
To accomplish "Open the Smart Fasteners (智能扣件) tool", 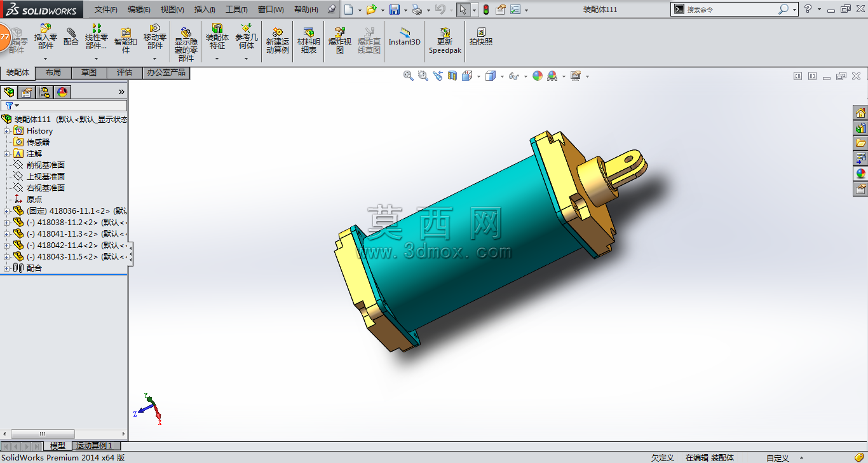I will (126, 39).
